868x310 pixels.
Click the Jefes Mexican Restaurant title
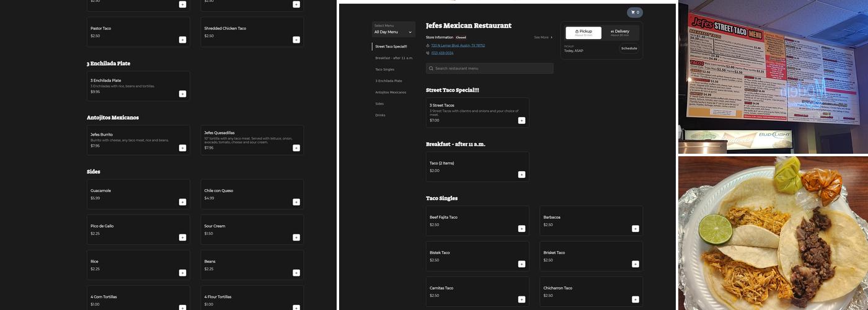pyautogui.click(x=469, y=26)
